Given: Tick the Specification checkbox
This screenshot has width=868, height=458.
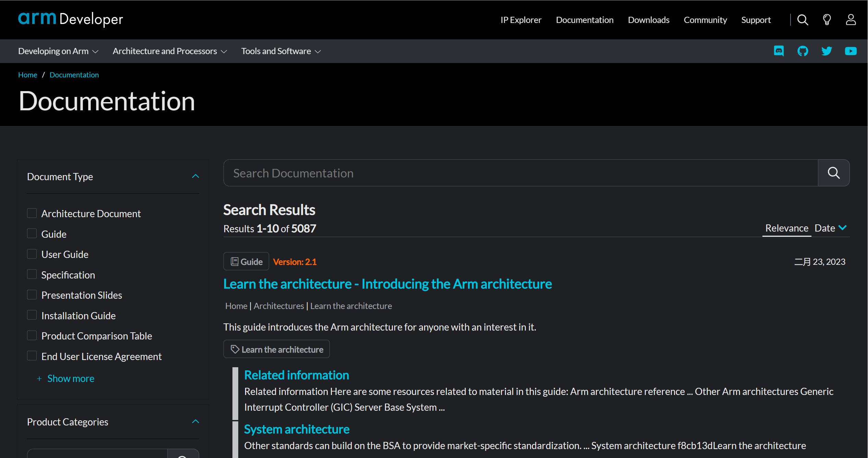Looking at the screenshot, I should (x=32, y=275).
